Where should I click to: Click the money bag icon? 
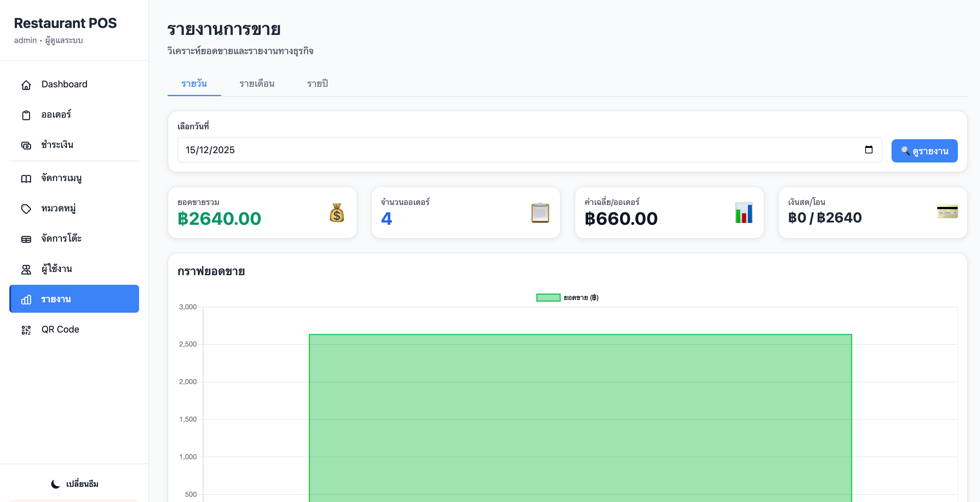pos(337,213)
